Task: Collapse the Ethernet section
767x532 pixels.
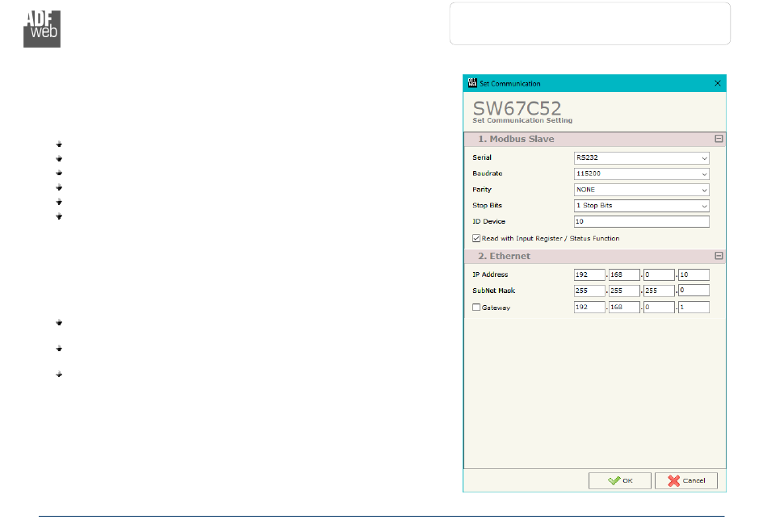Action: coord(719,256)
